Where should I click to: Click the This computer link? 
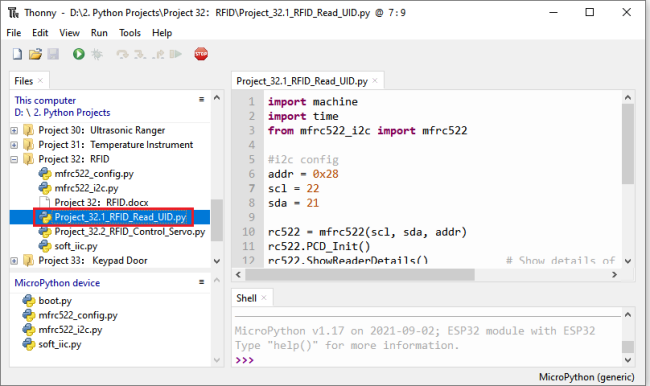tap(45, 100)
